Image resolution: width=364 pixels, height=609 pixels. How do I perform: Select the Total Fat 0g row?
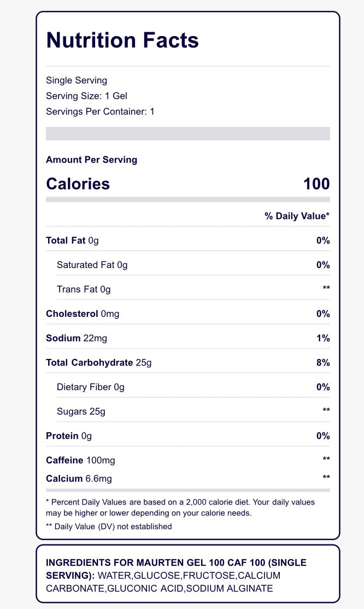click(188, 240)
